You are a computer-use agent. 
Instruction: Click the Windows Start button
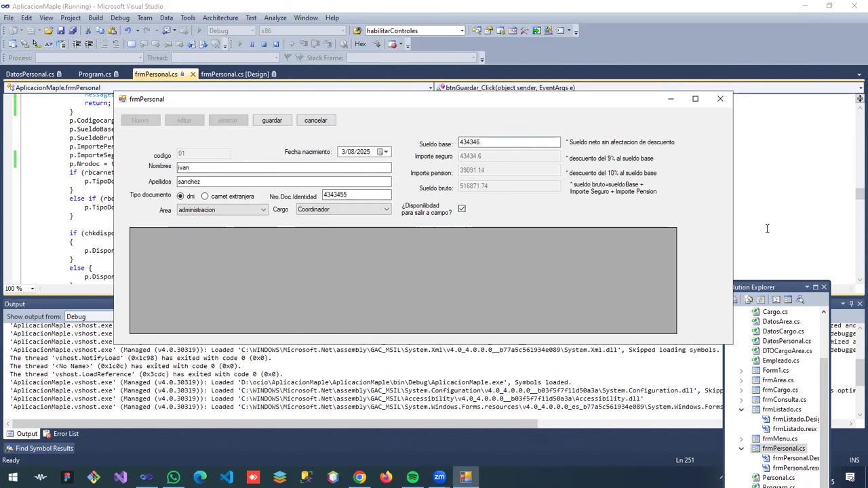(14, 477)
